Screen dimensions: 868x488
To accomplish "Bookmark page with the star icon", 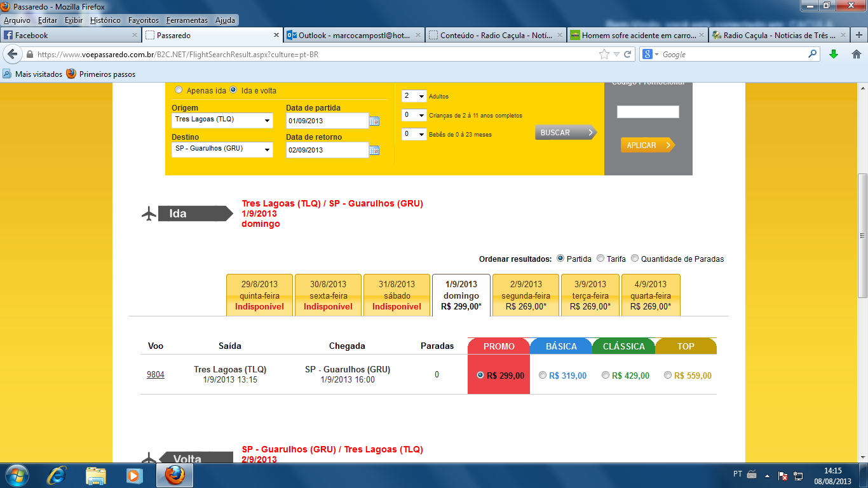I will click(604, 55).
